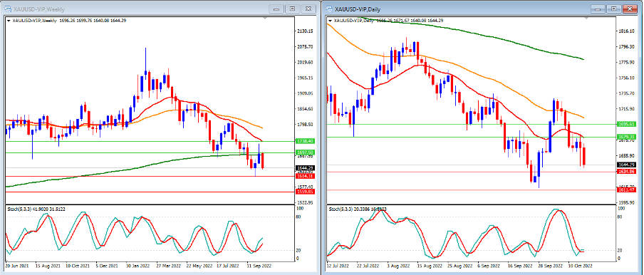Screen dimensions: 644x275
Task: Click the 2130.15 value on Weekly price scale
Action: point(305,31)
